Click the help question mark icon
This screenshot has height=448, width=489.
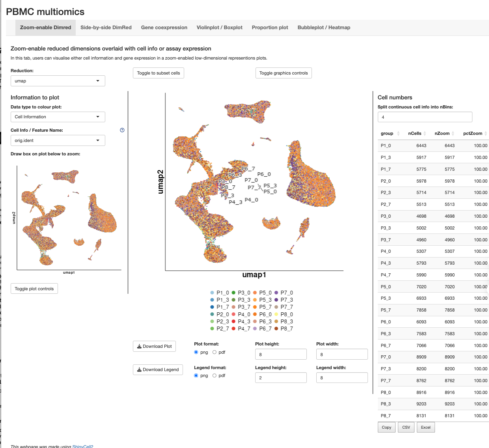[x=122, y=130]
